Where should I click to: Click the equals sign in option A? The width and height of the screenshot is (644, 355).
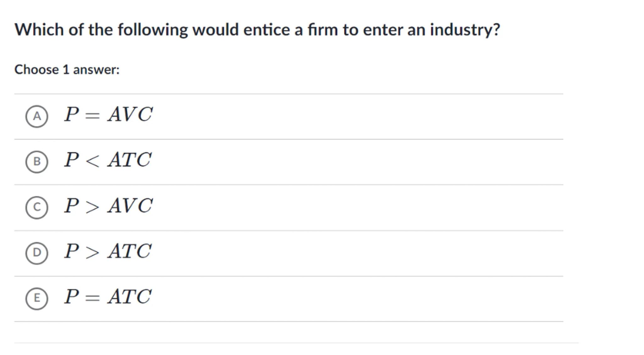pos(92,115)
